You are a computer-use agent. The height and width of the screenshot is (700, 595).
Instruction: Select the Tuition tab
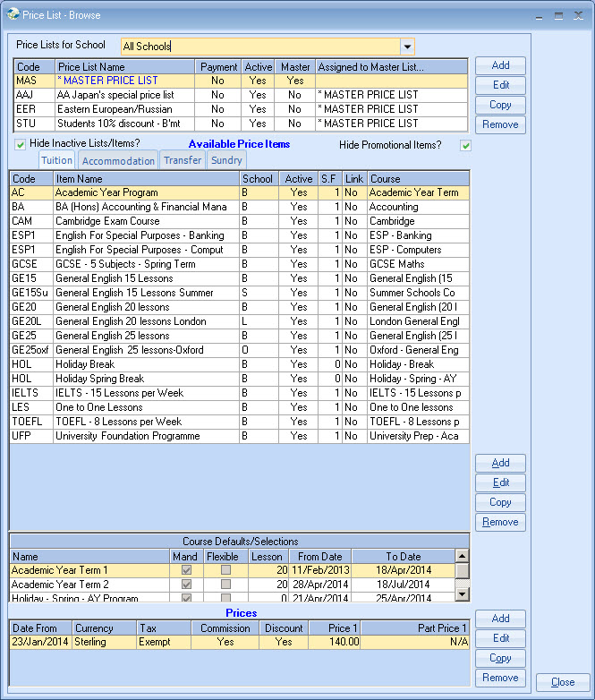(x=57, y=161)
